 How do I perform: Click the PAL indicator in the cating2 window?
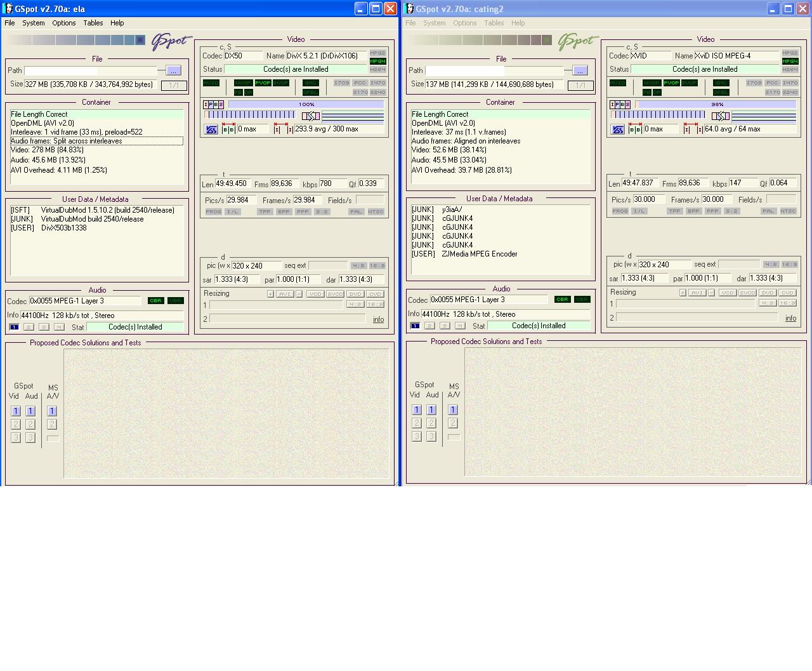tap(768, 211)
